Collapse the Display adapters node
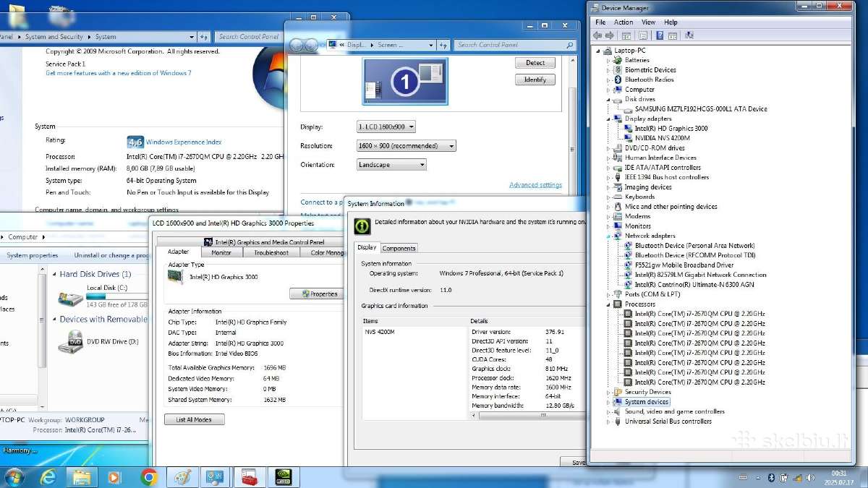This screenshot has width=868, height=488. pos(609,119)
